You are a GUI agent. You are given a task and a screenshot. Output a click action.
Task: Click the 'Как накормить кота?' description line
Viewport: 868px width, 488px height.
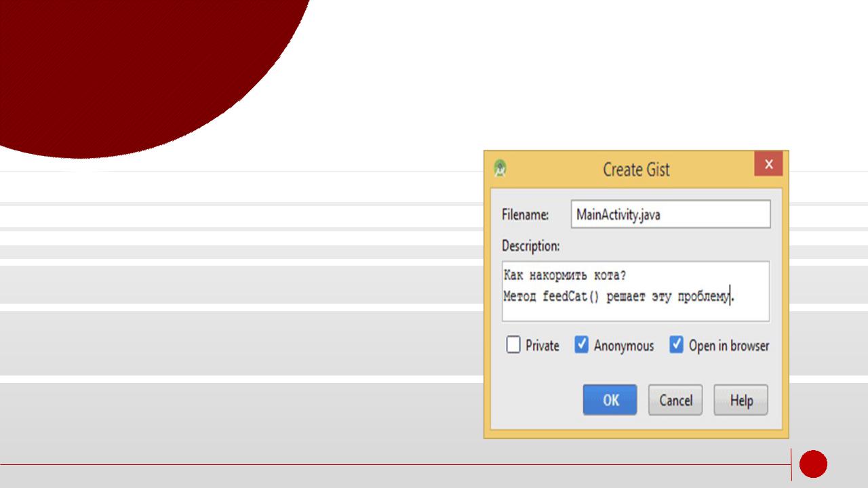coord(565,276)
